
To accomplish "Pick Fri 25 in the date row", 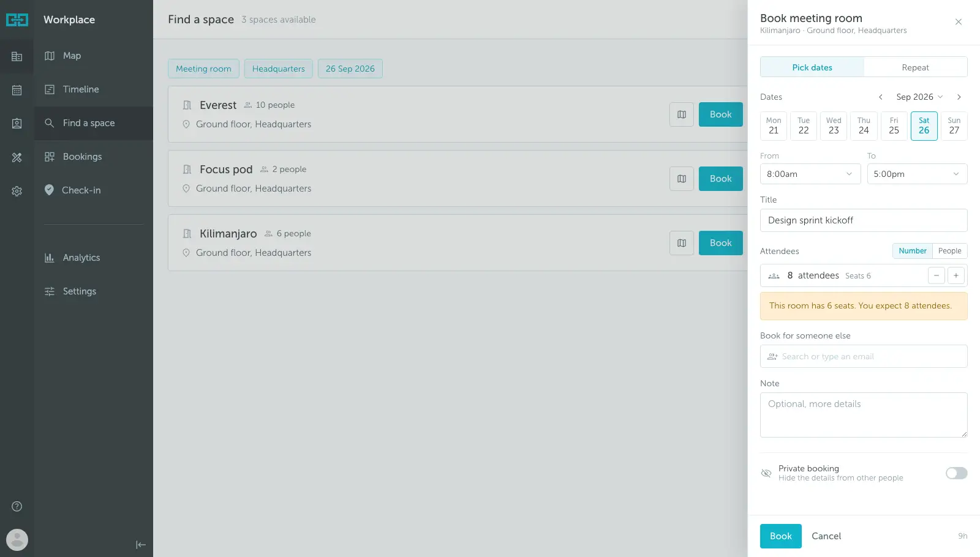I will click(x=894, y=126).
